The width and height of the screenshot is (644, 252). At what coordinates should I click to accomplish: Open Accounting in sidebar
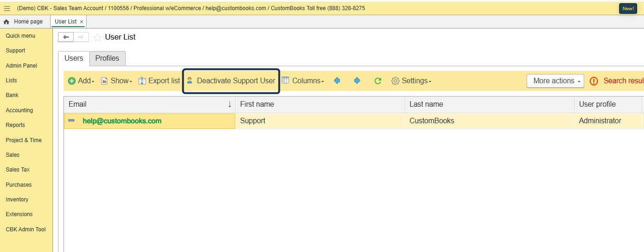tap(19, 110)
